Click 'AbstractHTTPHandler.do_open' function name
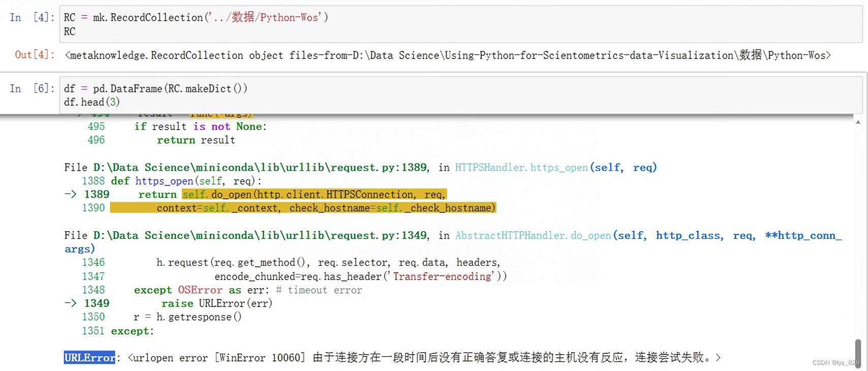 [533, 235]
